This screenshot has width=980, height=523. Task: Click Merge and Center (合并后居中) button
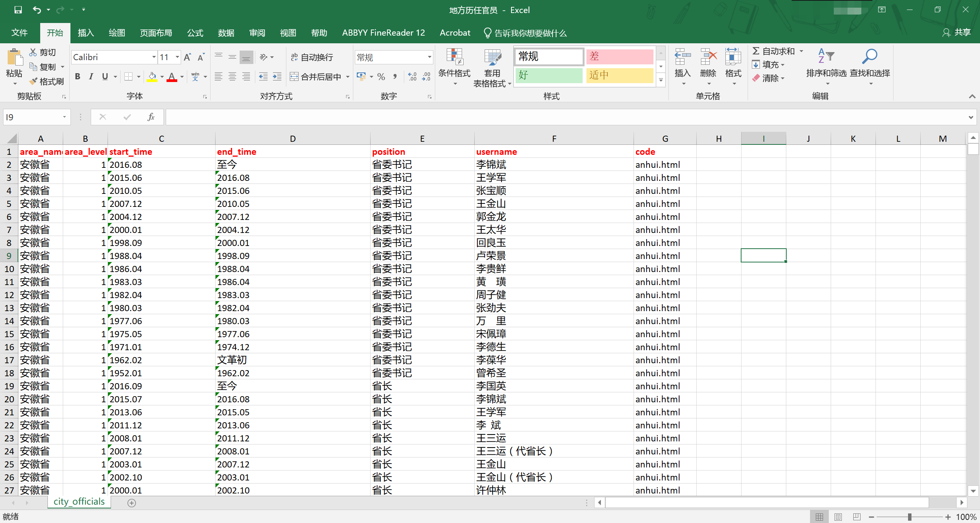pos(316,77)
